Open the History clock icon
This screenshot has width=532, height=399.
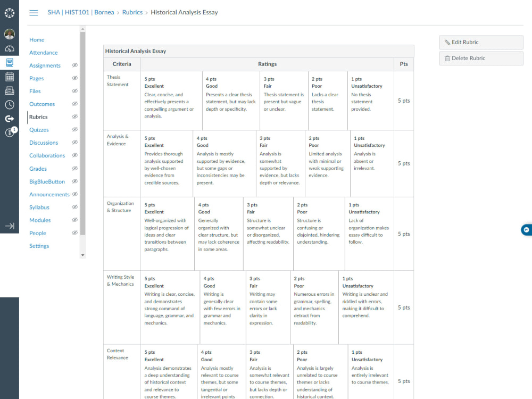[x=10, y=104]
